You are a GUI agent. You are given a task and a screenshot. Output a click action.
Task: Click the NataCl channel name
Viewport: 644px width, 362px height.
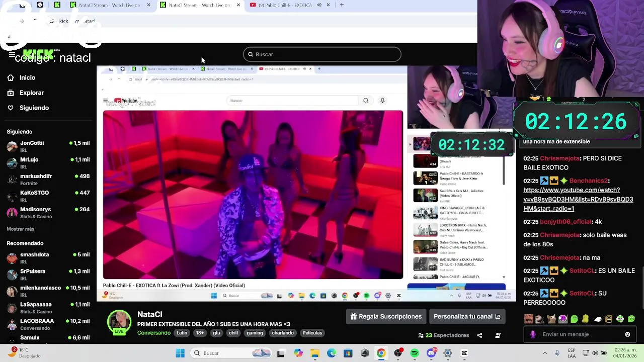coord(150,314)
